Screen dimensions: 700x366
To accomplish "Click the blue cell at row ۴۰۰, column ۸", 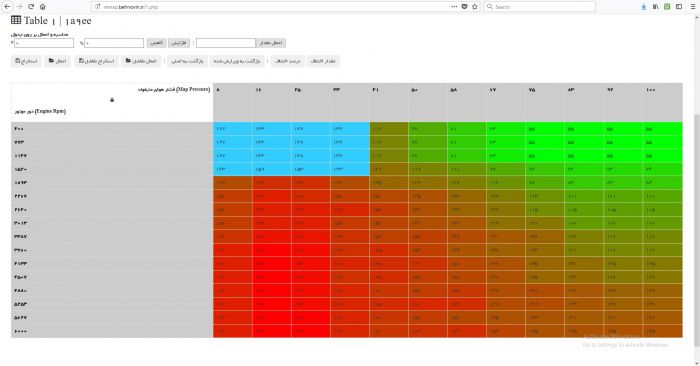I will pyautogui.click(x=233, y=129).
